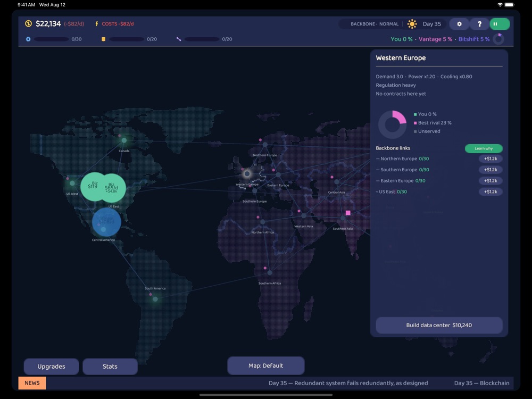This screenshot has height=399, width=532.
Task: Click the iPad battery status icon
Action: coord(509,5)
